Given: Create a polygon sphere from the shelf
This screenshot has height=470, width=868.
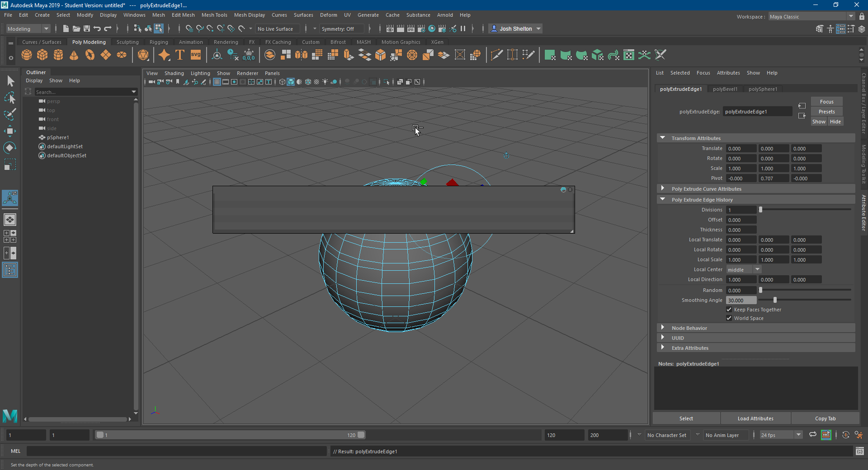Looking at the screenshot, I should pyautogui.click(x=27, y=55).
